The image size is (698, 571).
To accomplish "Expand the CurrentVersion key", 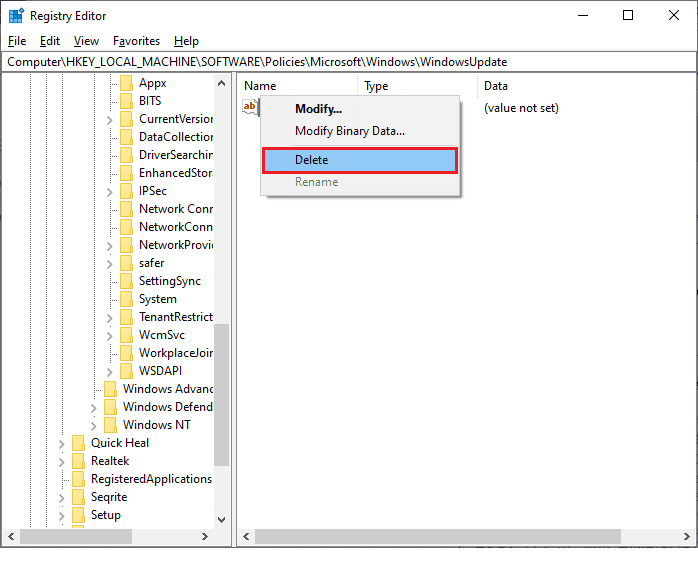I will point(110,120).
